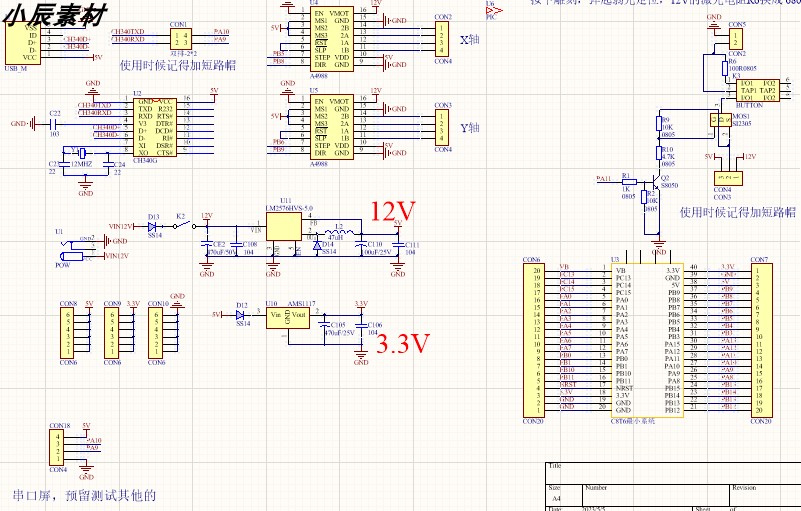Select capacitor CE2 470uF/50V
The width and height of the screenshot is (801, 511).
pyautogui.click(x=207, y=245)
